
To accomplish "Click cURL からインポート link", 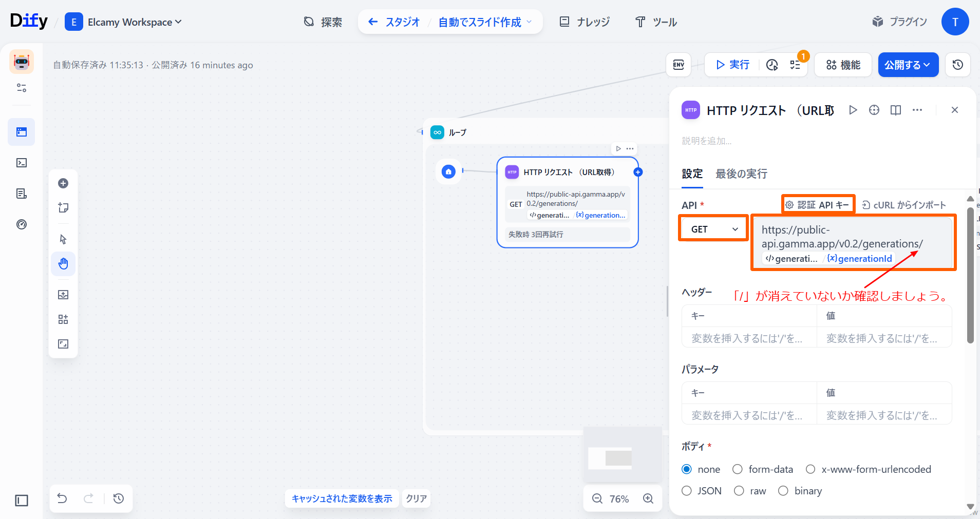I will tap(903, 205).
